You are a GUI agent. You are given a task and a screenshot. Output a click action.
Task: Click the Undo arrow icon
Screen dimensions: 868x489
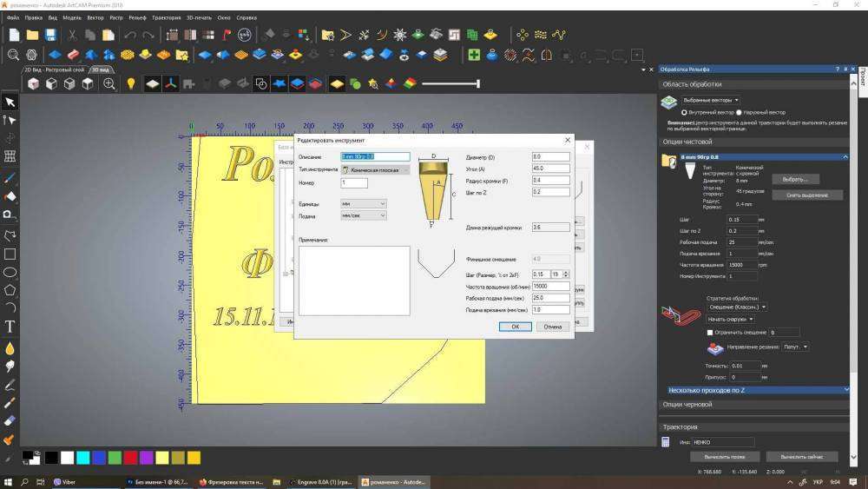[x=130, y=35]
